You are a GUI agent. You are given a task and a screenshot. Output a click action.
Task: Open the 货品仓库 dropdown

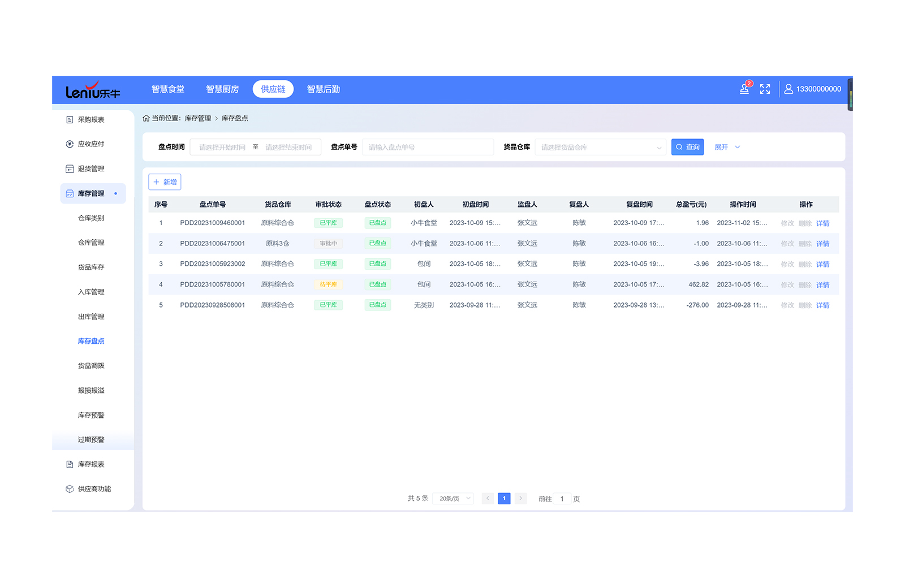(x=600, y=147)
